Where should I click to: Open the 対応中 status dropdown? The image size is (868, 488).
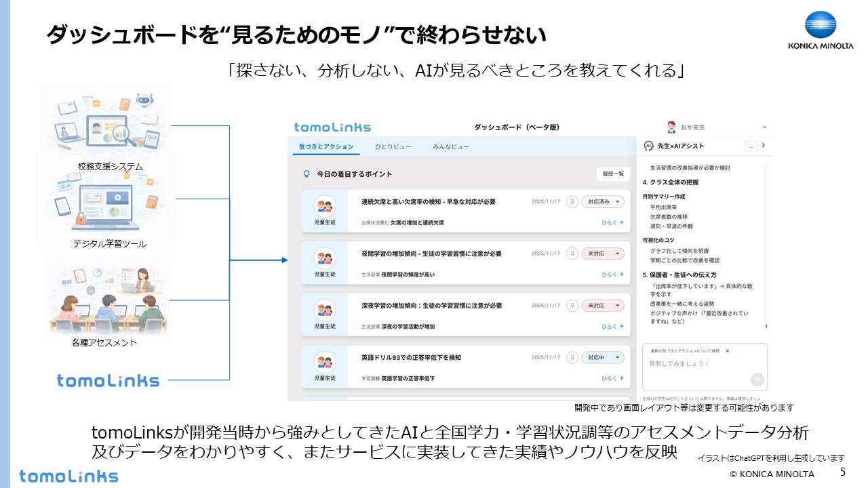tap(603, 357)
